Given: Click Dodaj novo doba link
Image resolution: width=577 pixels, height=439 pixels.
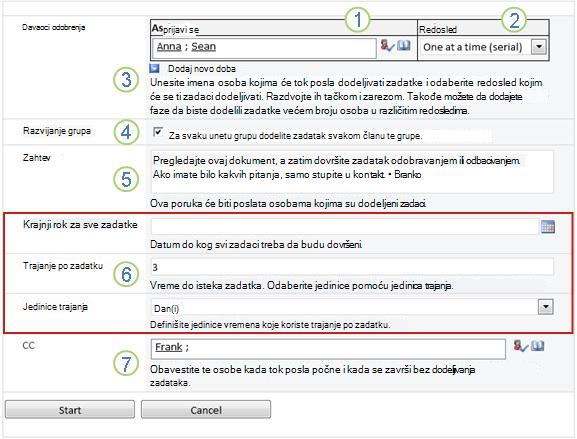Looking at the screenshot, I should pyautogui.click(x=202, y=69).
